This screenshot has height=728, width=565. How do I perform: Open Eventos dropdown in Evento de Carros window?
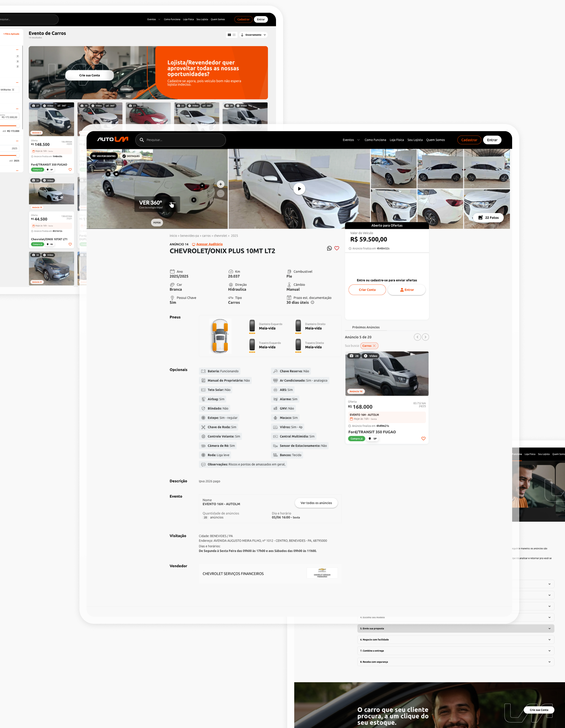(x=154, y=19)
